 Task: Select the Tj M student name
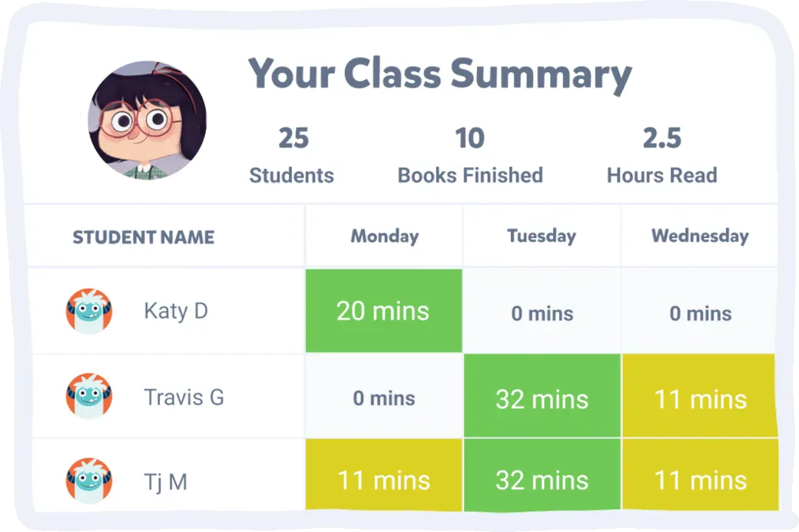(166, 482)
